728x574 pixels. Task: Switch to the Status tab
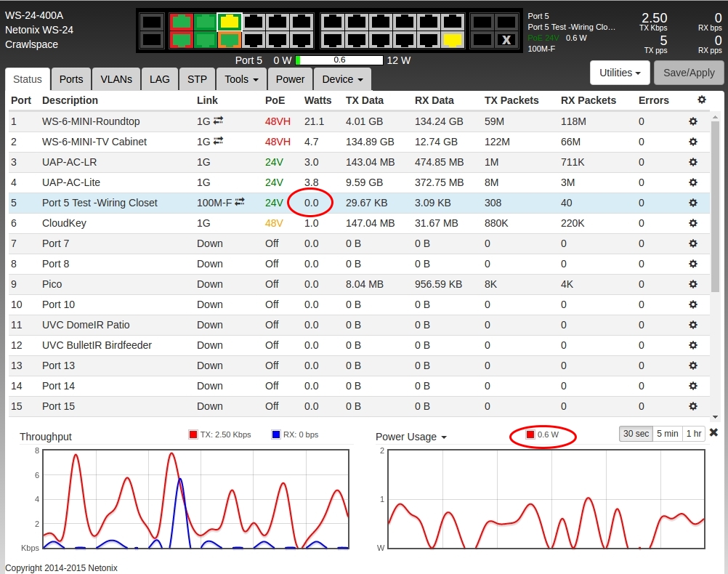point(28,79)
